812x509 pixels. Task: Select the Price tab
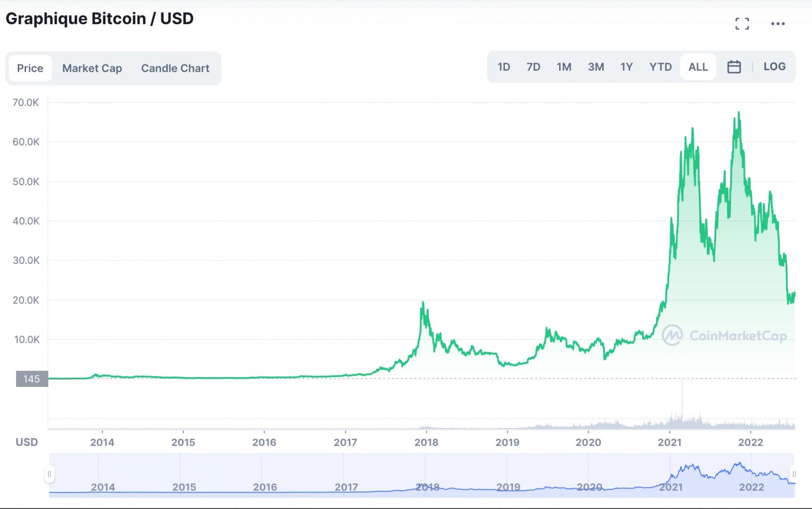(30, 68)
